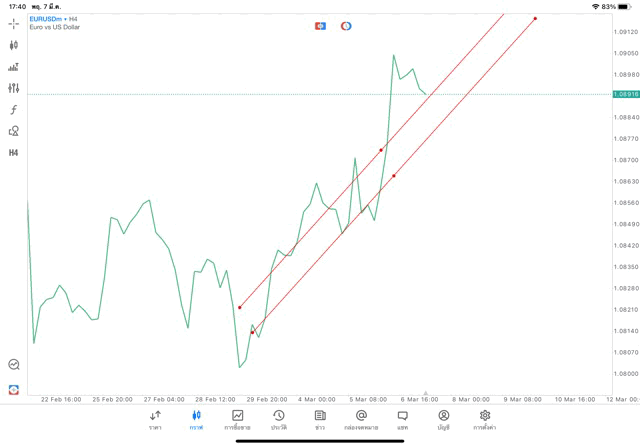Open the ข่าว news tab
The height and width of the screenshot is (447, 640).
coord(320,419)
